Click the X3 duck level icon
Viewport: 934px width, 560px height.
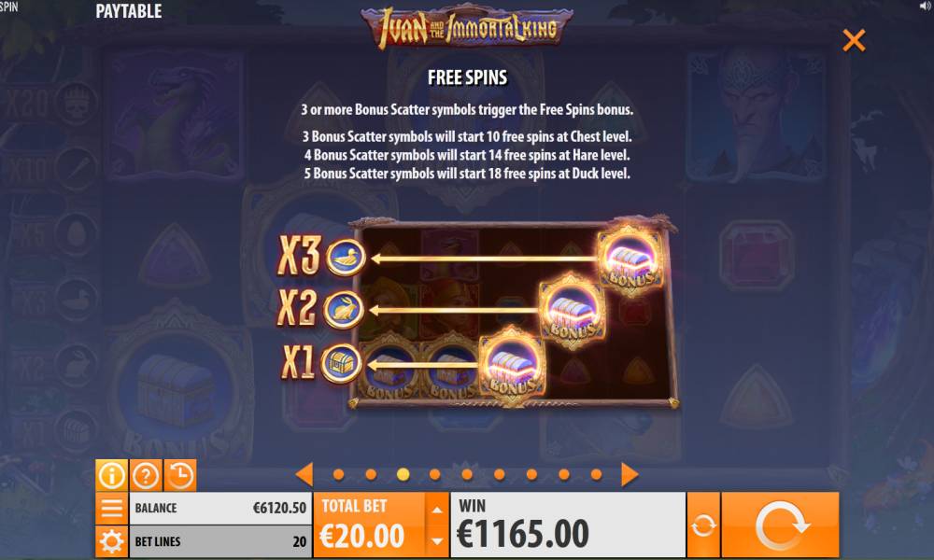(346, 257)
